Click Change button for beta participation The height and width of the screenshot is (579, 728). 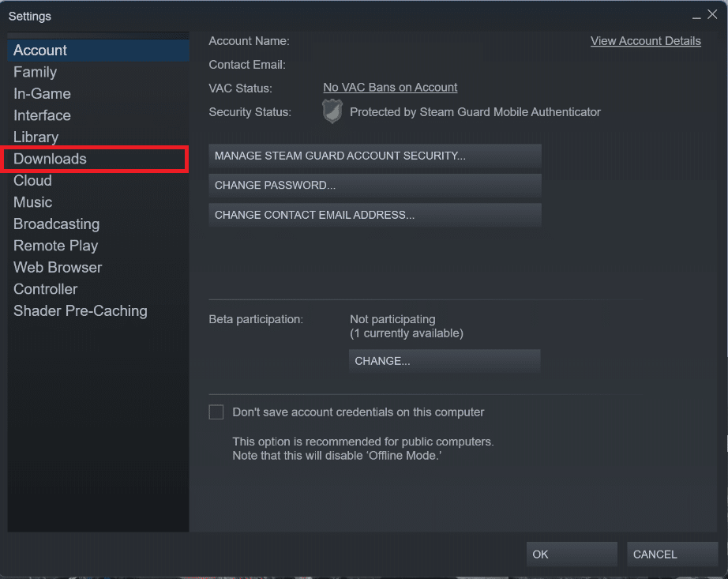[445, 361]
